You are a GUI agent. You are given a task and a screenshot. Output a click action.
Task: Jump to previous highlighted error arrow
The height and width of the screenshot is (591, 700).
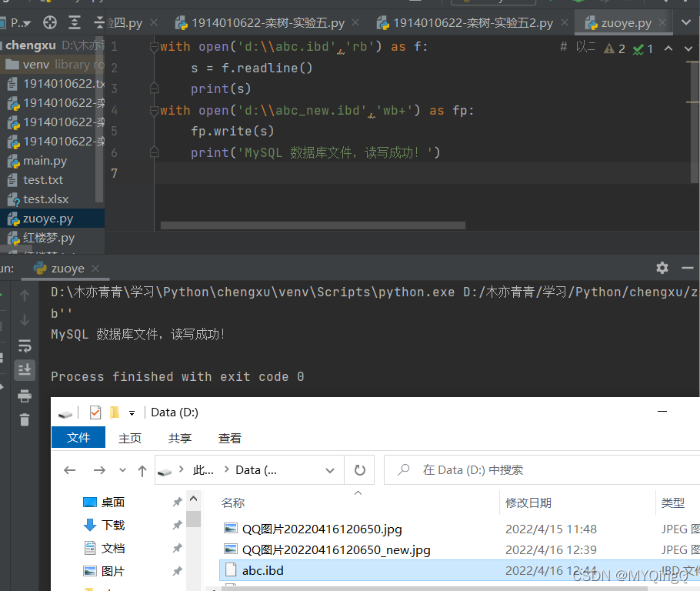click(668, 48)
